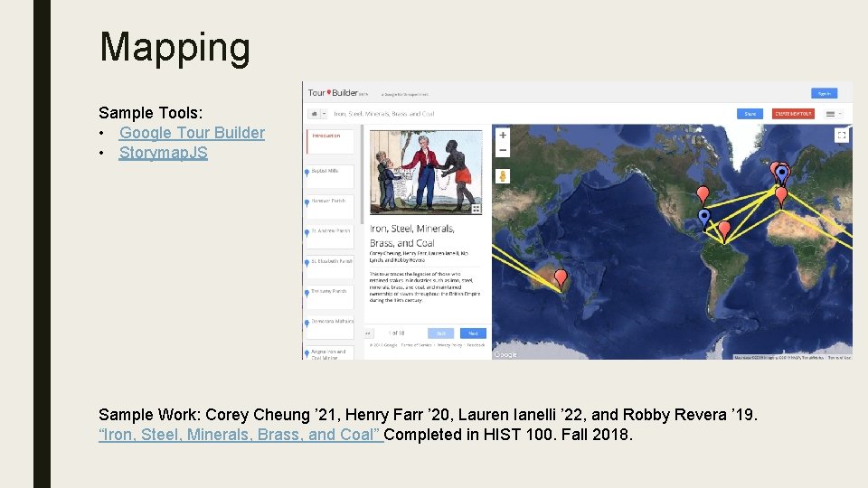Screen dimensions: 868x488
Task: Toggle fullscreen map view icon
Action: pos(842,135)
